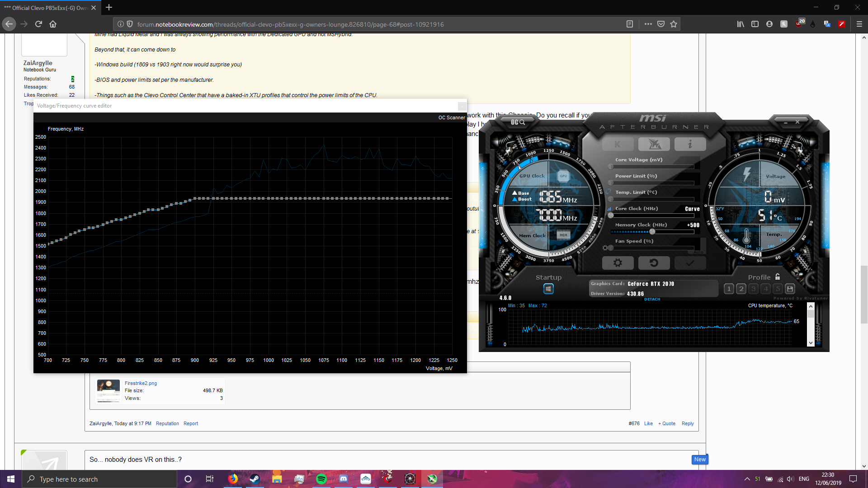Close the Official Clevo PB5xExx tab
868x488 pixels.
click(94, 8)
